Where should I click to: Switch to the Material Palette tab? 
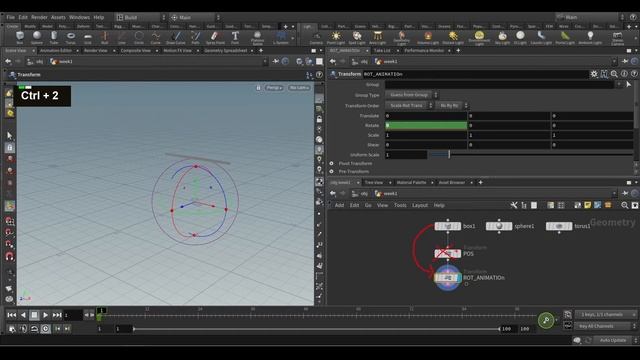[411, 182]
